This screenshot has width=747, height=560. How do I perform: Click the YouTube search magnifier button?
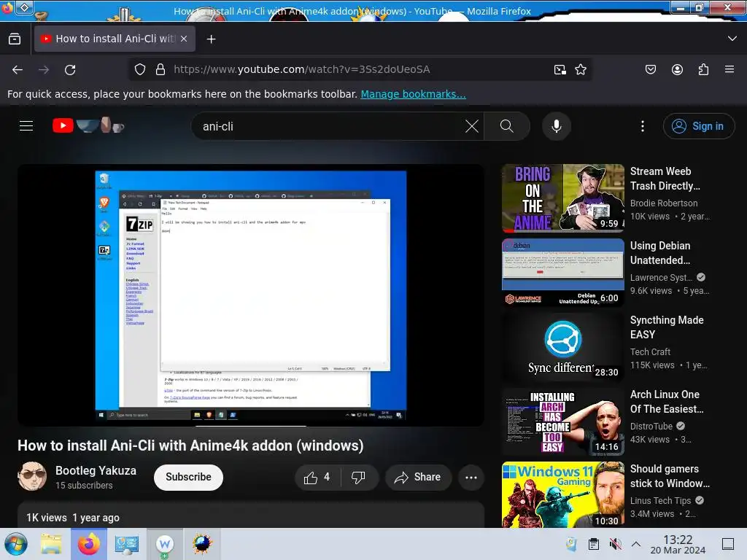click(507, 126)
